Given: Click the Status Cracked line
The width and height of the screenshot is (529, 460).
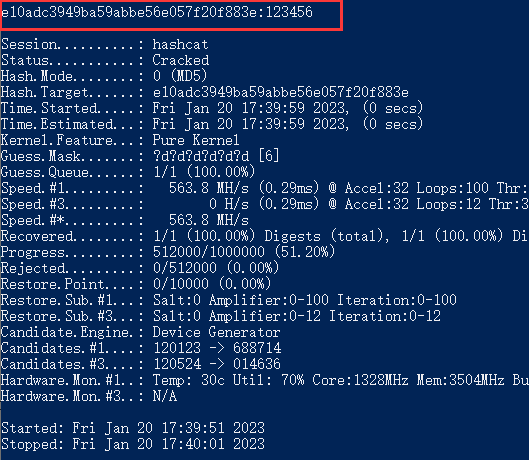Looking at the screenshot, I should (105, 60).
